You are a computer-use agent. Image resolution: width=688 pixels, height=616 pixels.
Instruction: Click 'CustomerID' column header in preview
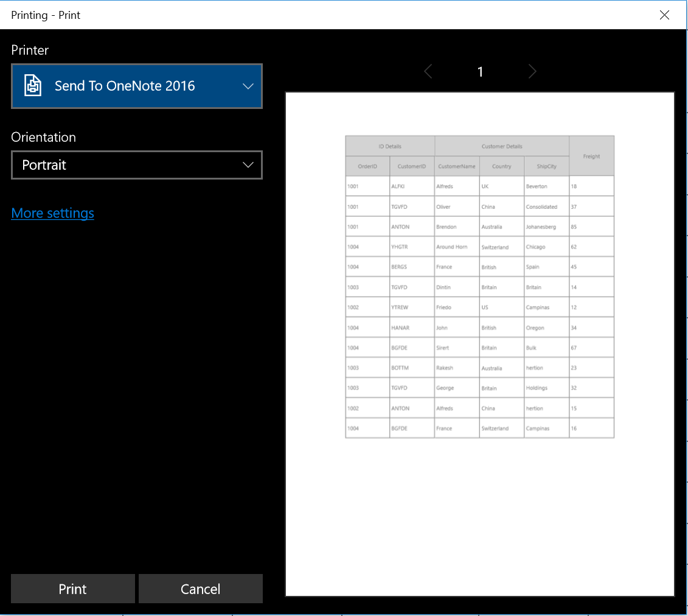(x=412, y=166)
